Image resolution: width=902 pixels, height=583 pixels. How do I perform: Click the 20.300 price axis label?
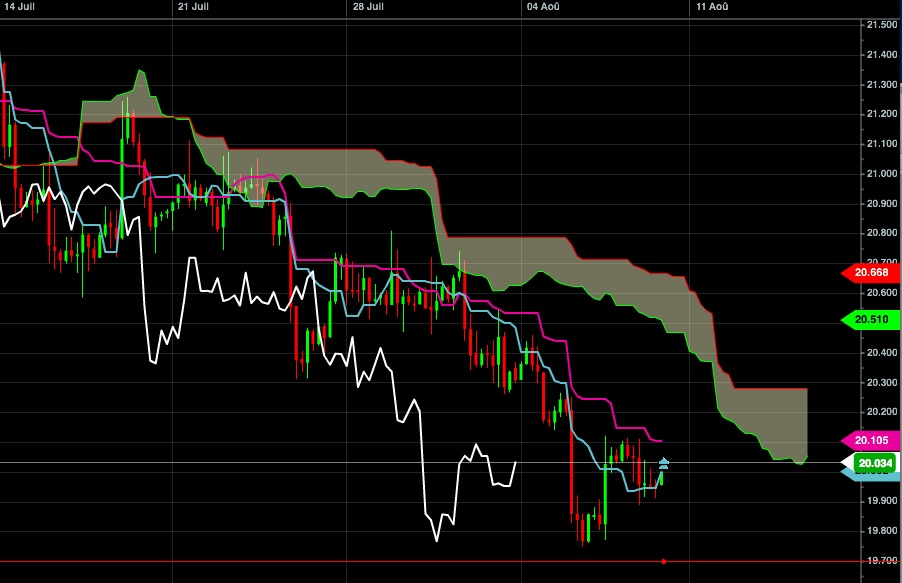tap(881, 382)
